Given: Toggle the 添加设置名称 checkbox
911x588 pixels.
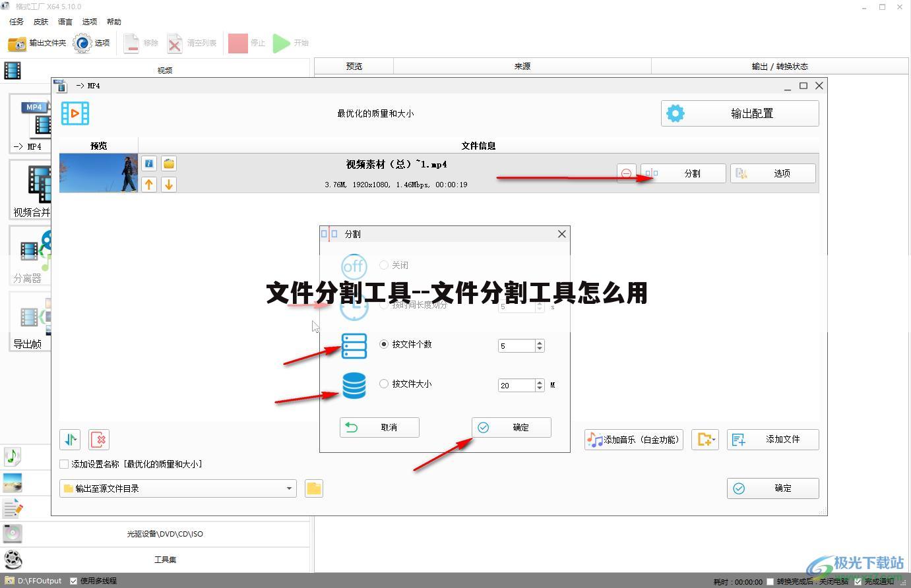Looking at the screenshot, I should [64, 464].
